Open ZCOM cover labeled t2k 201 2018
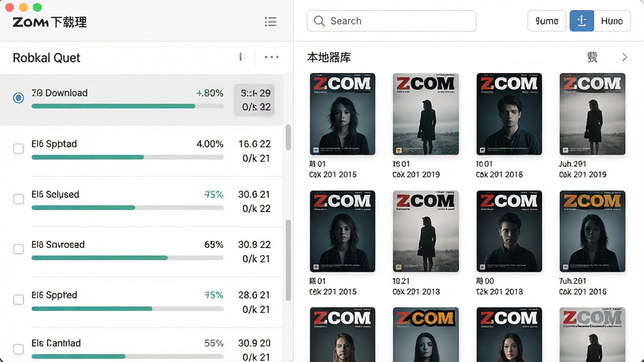The height and width of the screenshot is (362, 644). point(509,231)
